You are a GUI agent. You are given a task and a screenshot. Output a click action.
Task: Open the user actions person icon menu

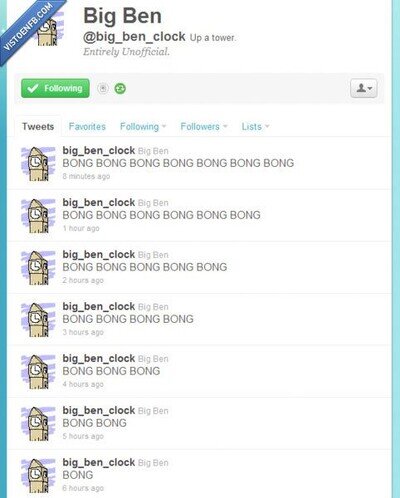(x=364, y=88)
